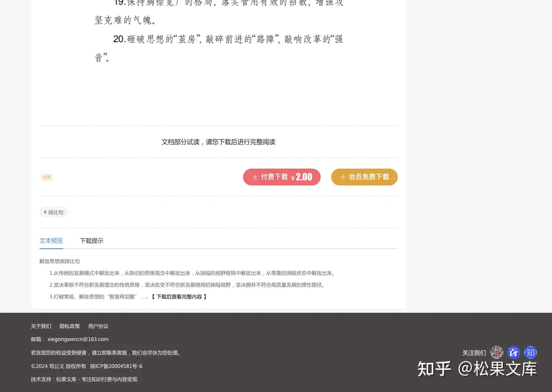
Task: Click the document preview image of item 20
Action: point(219,48)
